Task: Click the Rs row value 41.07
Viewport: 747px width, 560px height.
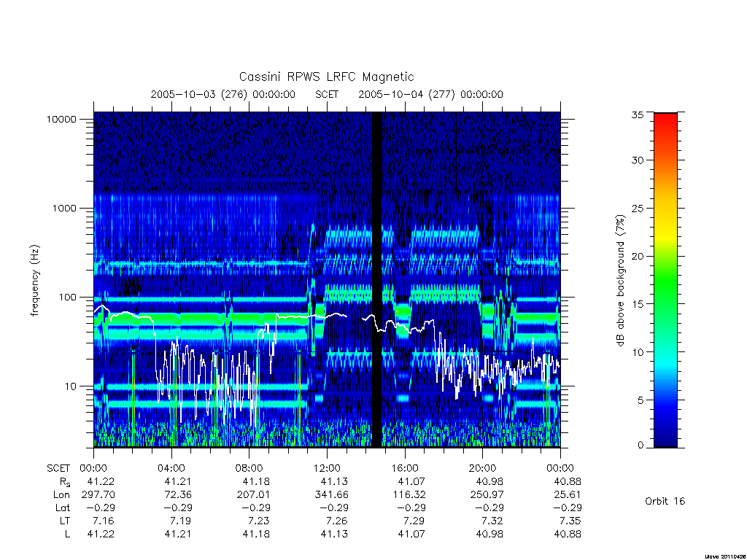Action: [x=411, y=482]
